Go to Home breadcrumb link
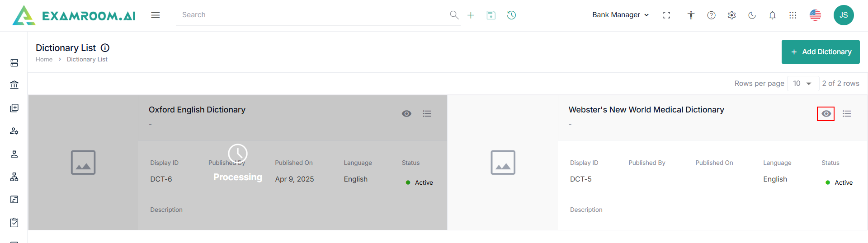868x243 pixels. (x=44, y=59)
